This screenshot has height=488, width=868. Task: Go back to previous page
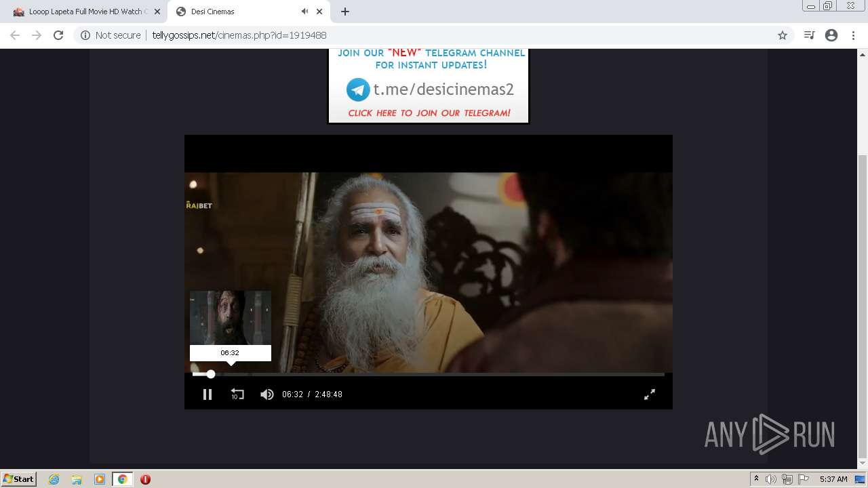(x=15, y=35)
